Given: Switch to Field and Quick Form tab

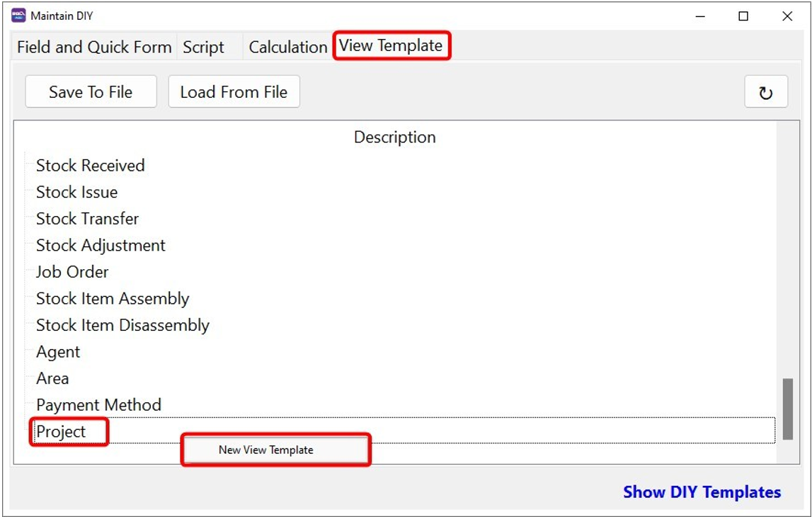Looking at the screenshot, I should (94, 47).
